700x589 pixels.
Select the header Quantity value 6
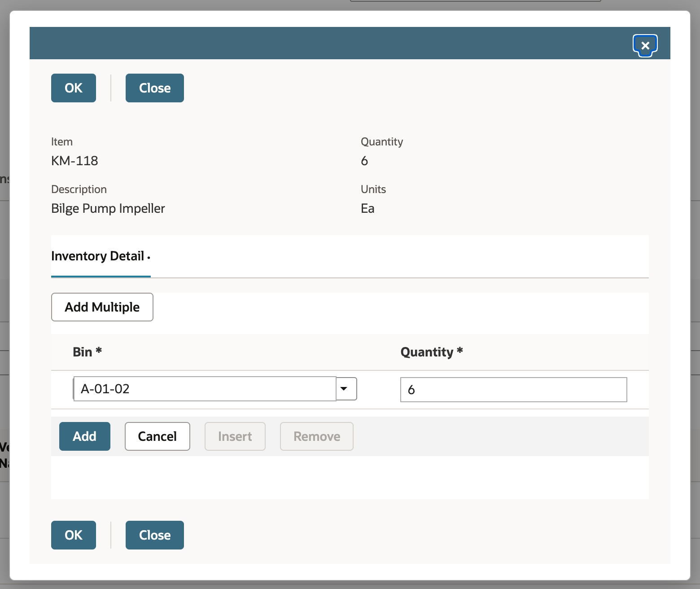[x=364, y=161]
